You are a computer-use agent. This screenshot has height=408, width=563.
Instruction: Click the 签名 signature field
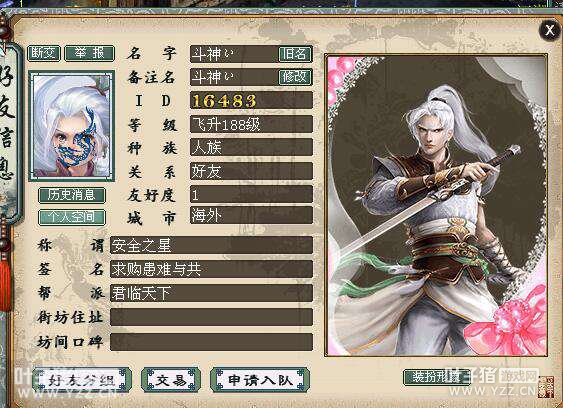[211, 269]
